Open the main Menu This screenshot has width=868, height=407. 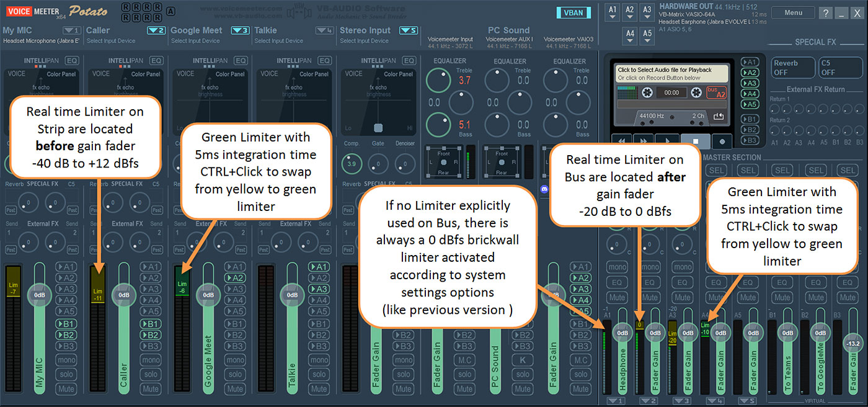794,12
